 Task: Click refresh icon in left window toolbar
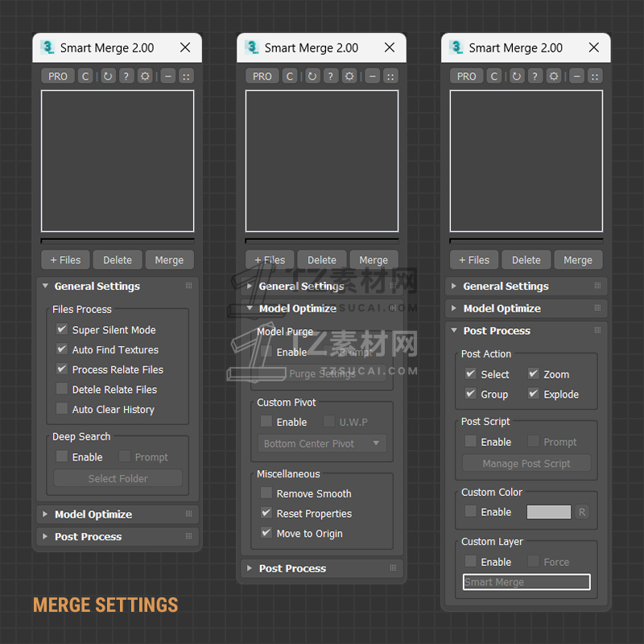pos(108,76)
